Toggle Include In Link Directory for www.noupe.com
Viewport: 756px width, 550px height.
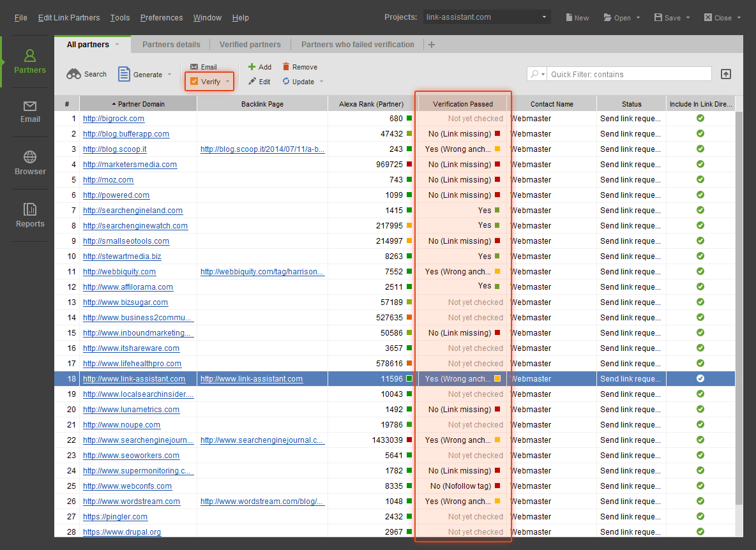[700, 424]
